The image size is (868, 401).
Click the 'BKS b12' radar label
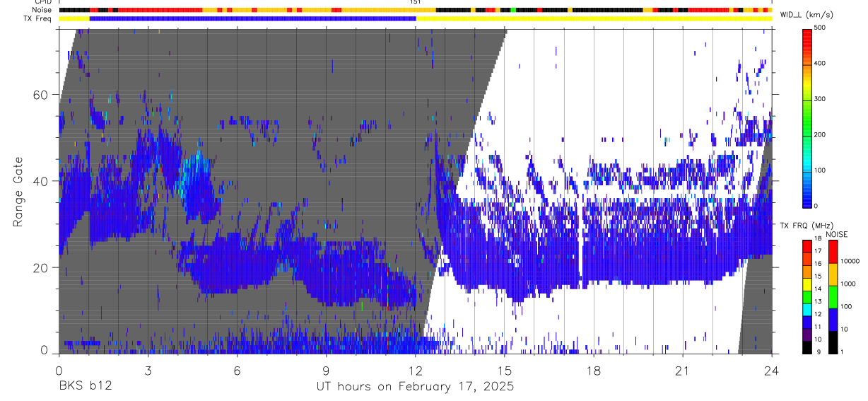click(84, 387)
